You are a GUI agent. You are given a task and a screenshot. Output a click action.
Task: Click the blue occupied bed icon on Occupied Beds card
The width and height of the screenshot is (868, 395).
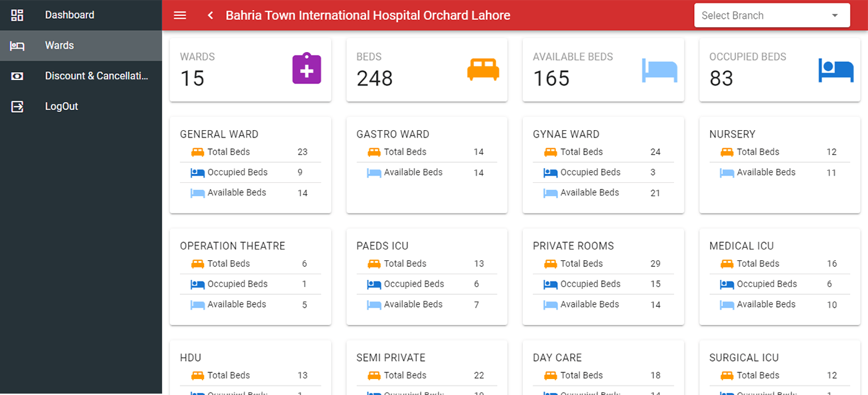click(x=836, y=70)
